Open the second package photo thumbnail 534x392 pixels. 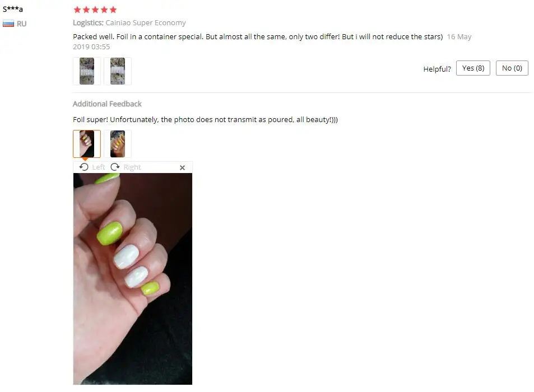(118, 71)
